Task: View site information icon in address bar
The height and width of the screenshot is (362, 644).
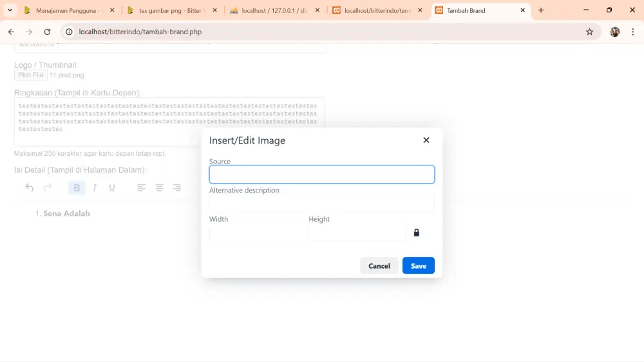Action: coord(70,32)
